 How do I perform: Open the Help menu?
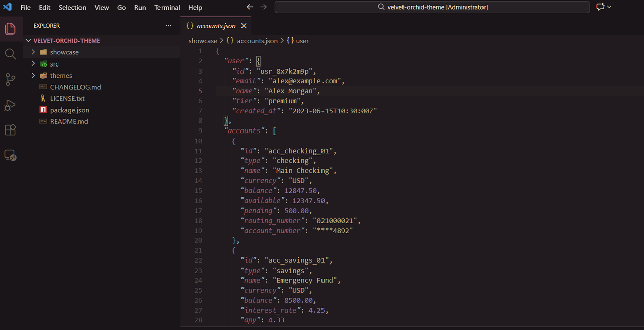pos(195,7)
